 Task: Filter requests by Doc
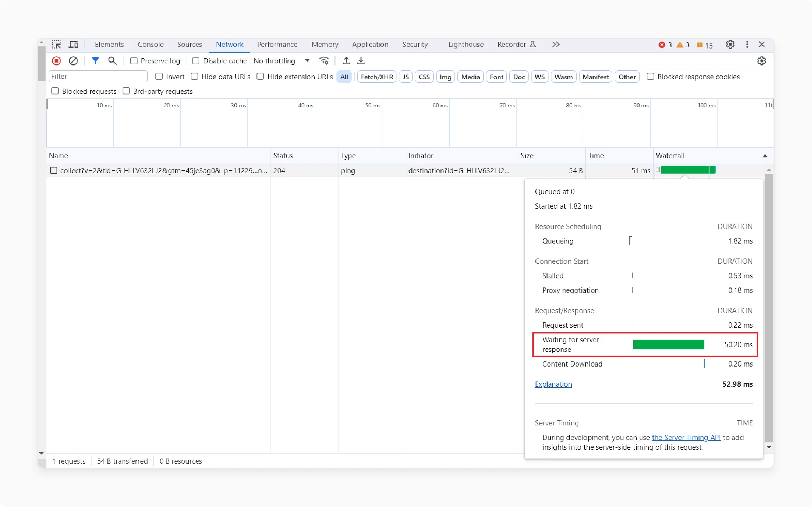pyautogui.click(x=519, y=77)
